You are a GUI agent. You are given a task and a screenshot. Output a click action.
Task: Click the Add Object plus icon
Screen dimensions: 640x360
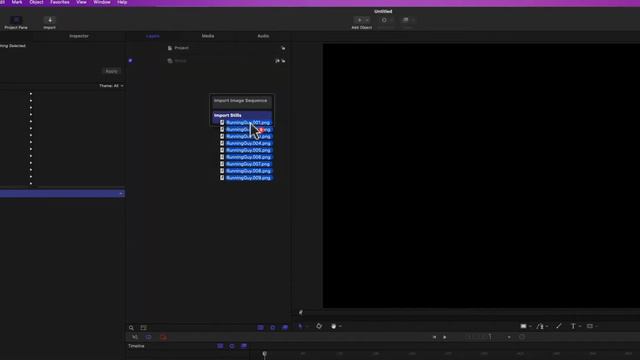(x=359, y=20)
